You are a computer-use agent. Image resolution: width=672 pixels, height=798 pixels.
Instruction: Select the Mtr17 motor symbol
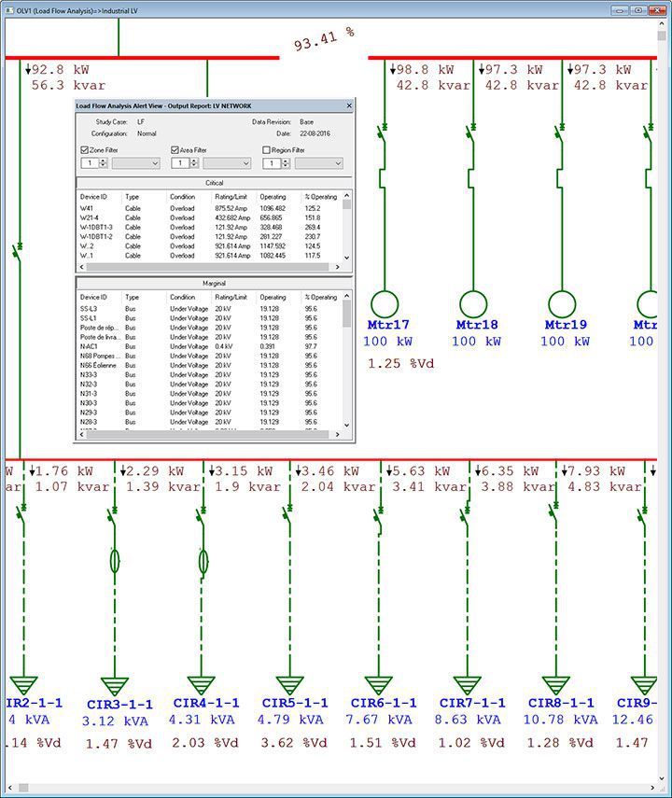coord(384,303)
